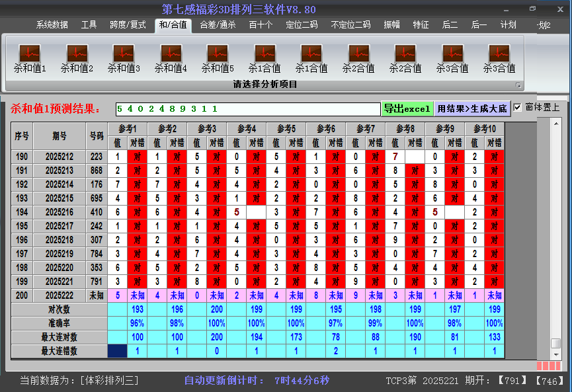Select the 振幅 tab

pos(392,25)
